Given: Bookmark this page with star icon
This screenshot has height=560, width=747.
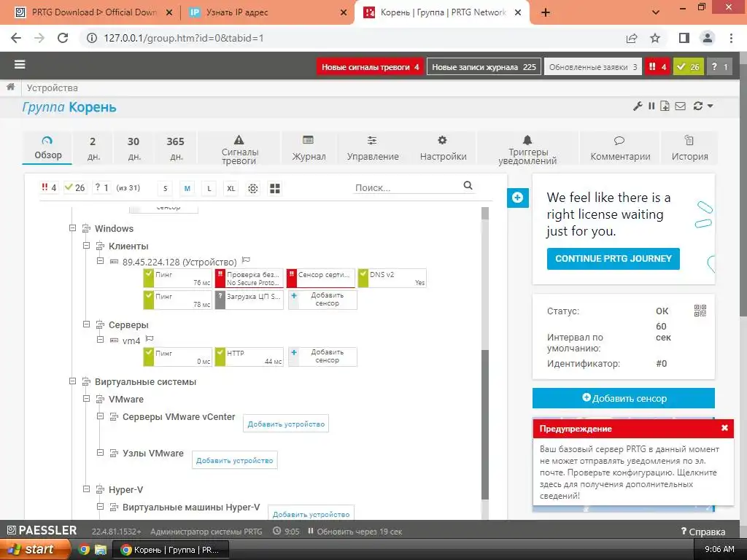Looking at the screenshot, I should tap(655, 38).
